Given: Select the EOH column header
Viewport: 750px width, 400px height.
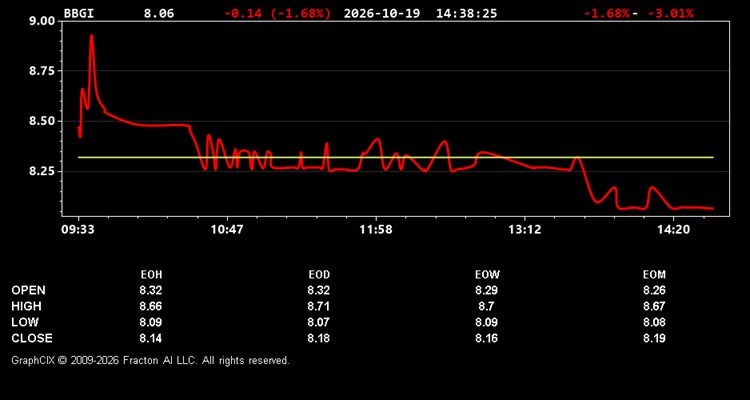Looking at the screenshot, I should 151,275.
